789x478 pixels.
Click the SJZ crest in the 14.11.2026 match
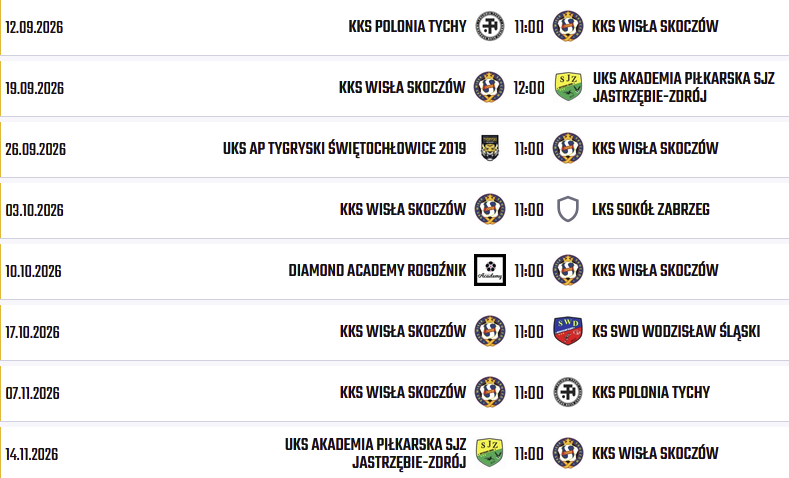490,453
